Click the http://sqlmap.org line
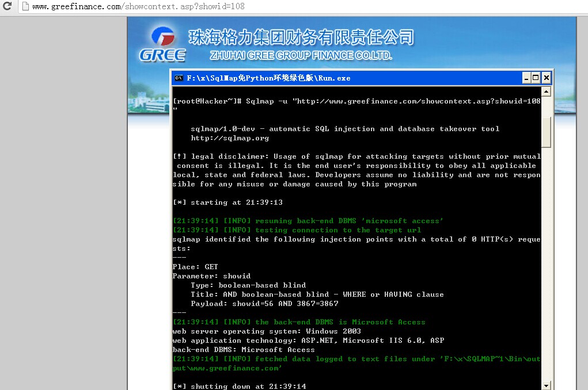The image size is (588, 390). click(230, 138)
